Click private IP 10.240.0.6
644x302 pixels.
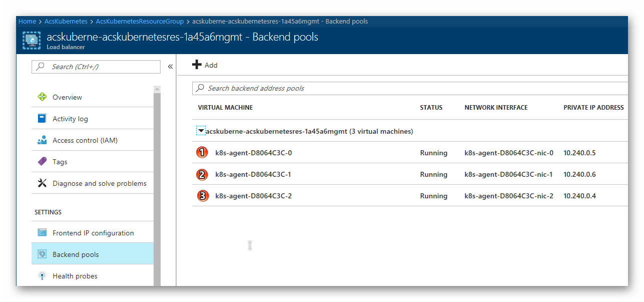[579, 174]
